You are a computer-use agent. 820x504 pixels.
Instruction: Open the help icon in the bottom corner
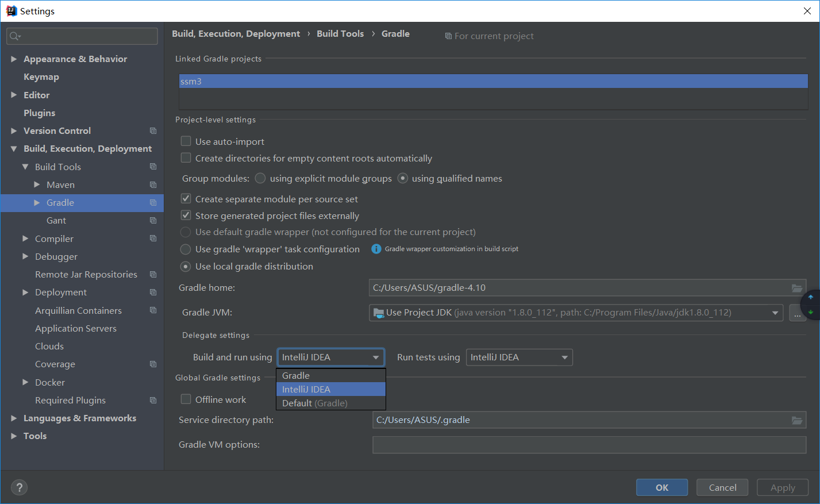click(19, 487)
